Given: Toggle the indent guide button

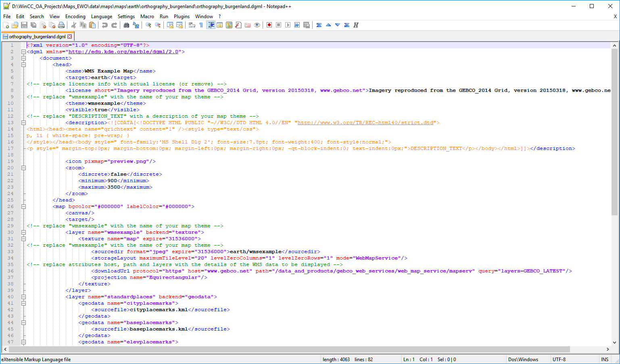Looking at the screenshot, I should [211, 25].
